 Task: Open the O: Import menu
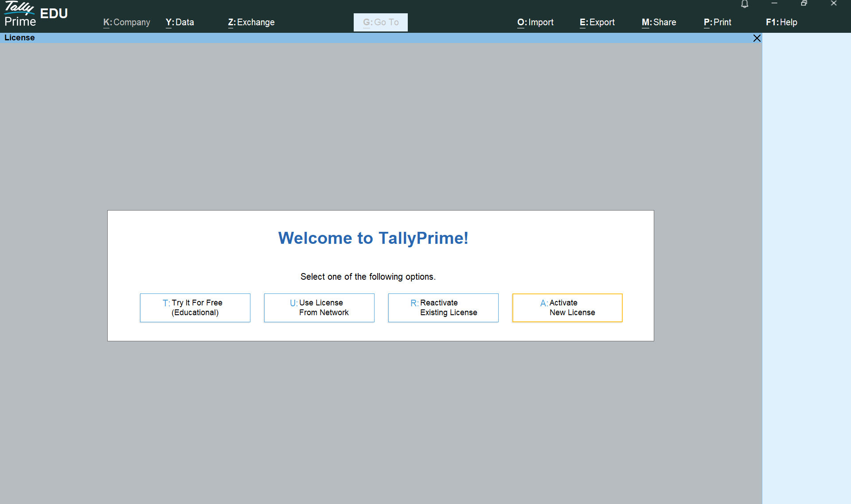(x=535, y=22)
